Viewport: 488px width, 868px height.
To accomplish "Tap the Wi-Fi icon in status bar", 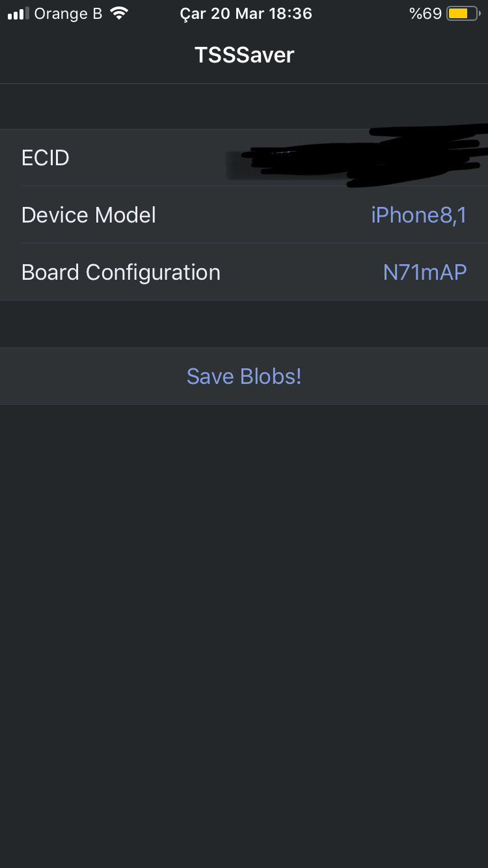I will (x=119, y=14).
